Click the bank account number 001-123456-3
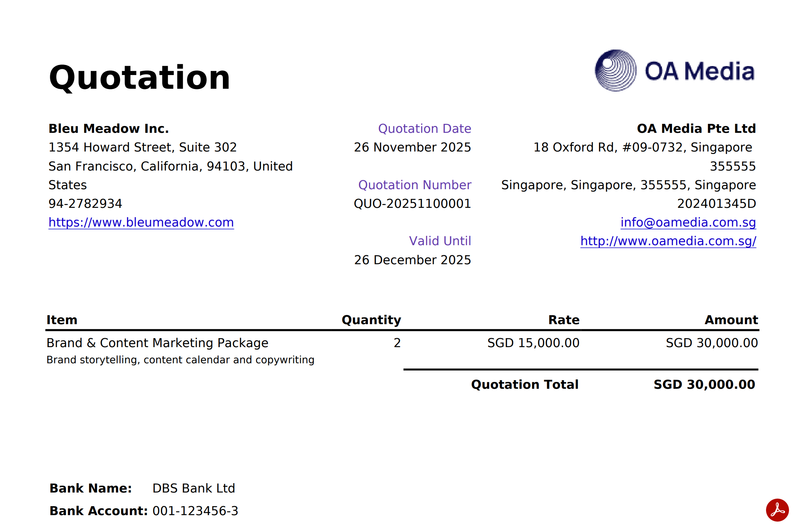This screenshot has height=532, width=803. [195, 511]
